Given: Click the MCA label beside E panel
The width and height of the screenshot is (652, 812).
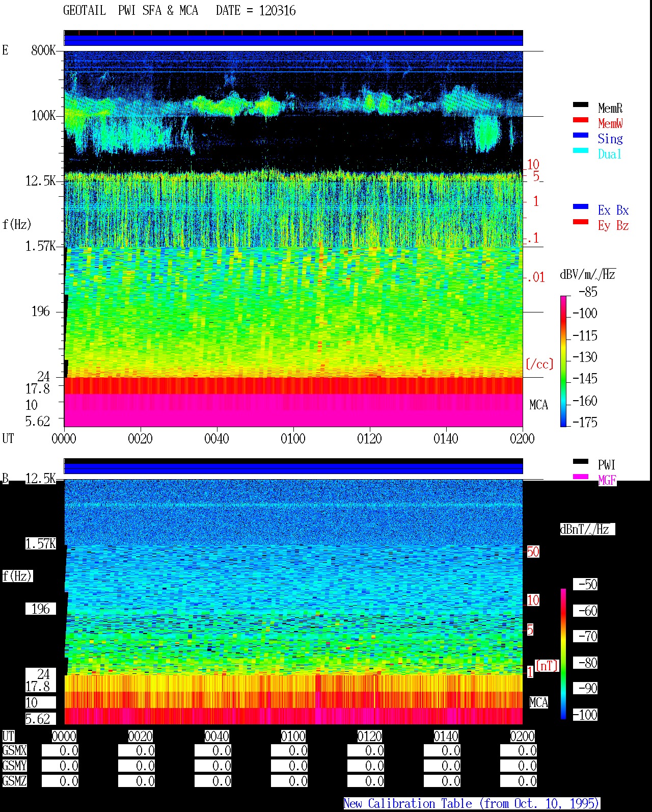Looking at the screenshot, I should tap(538, 405).
